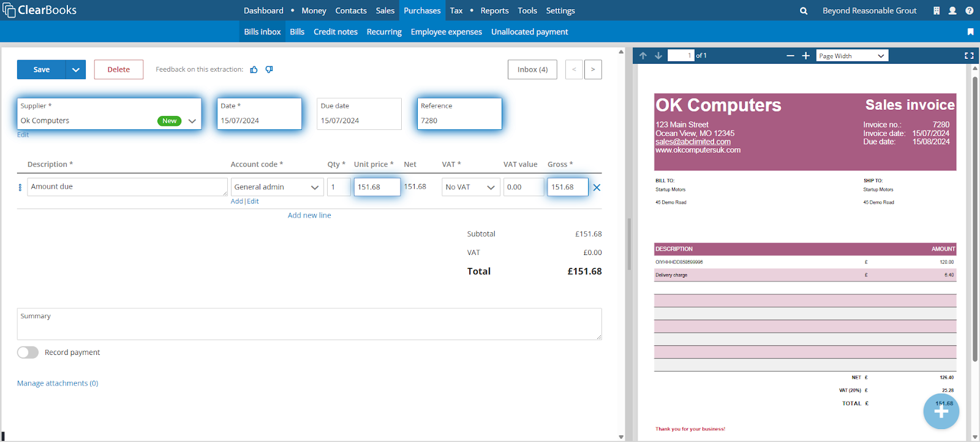Open the Inbox (4) button
980x442 pixels.
click(x=532, y=69)
